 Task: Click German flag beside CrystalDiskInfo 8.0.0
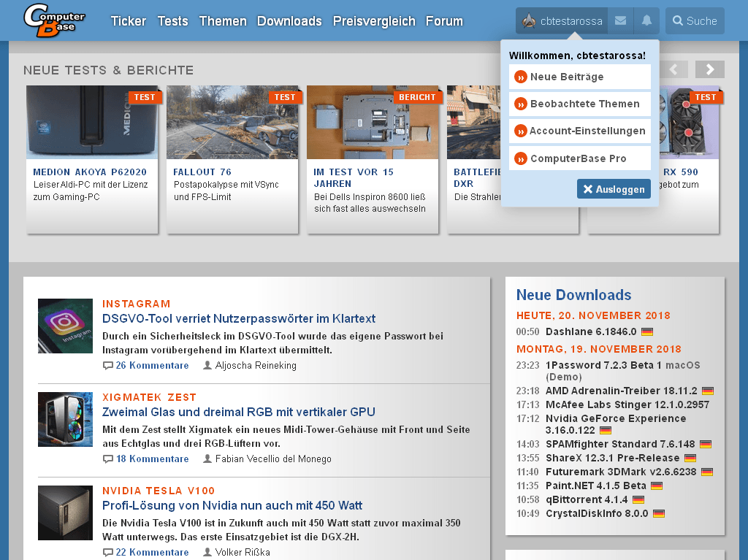point(659,514)
